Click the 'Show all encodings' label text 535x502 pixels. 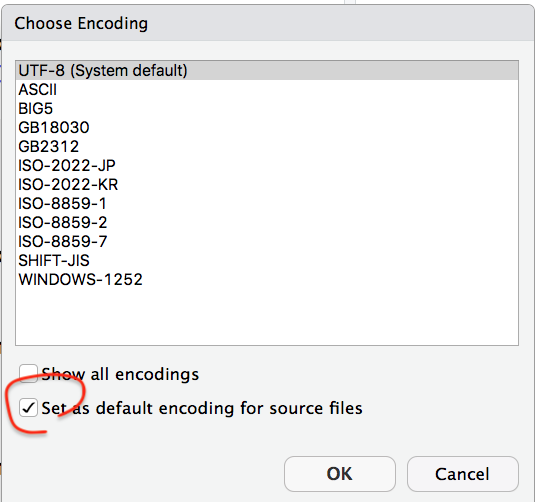[120, 374]
